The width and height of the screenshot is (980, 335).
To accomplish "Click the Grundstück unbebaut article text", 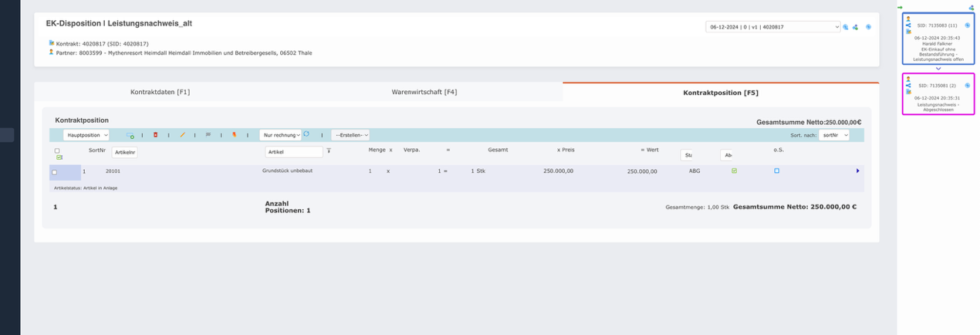I will click(287, 171).
